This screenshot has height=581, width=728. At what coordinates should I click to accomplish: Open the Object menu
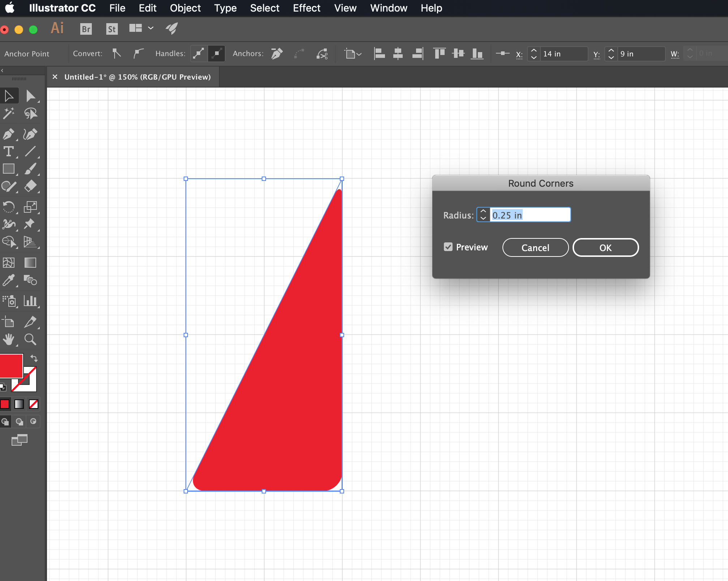[185, 8]
